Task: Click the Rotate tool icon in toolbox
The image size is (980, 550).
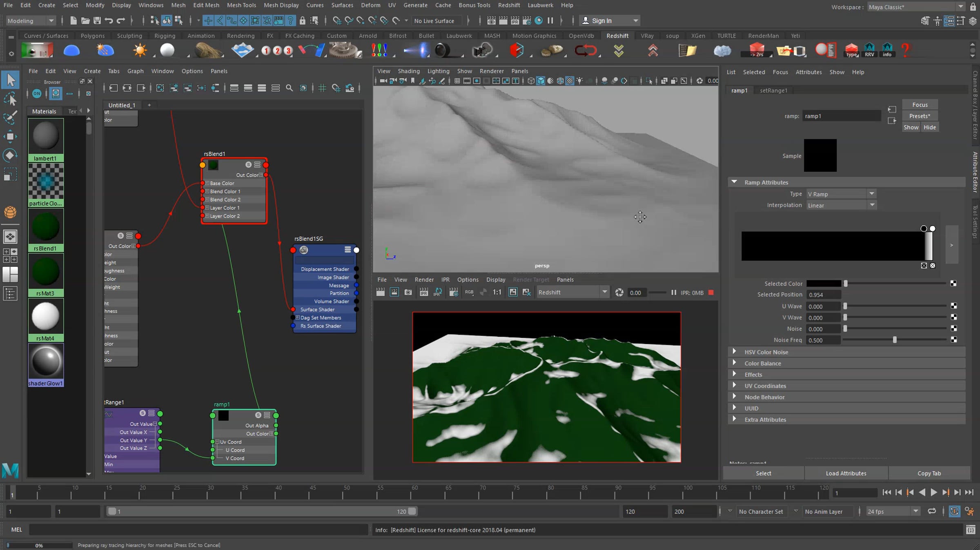Action: 10,155
